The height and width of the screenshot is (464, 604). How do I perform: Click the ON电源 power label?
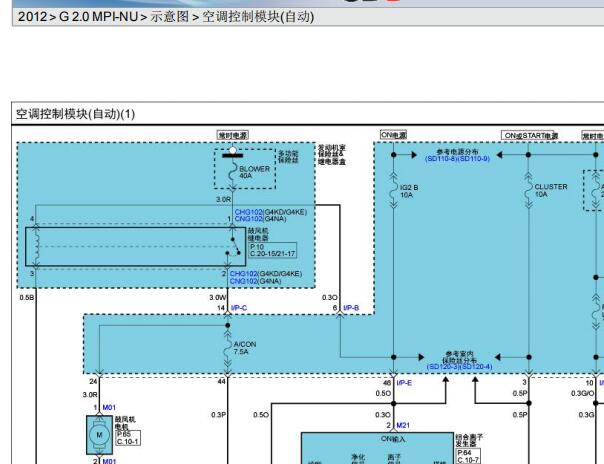[393, 135]
